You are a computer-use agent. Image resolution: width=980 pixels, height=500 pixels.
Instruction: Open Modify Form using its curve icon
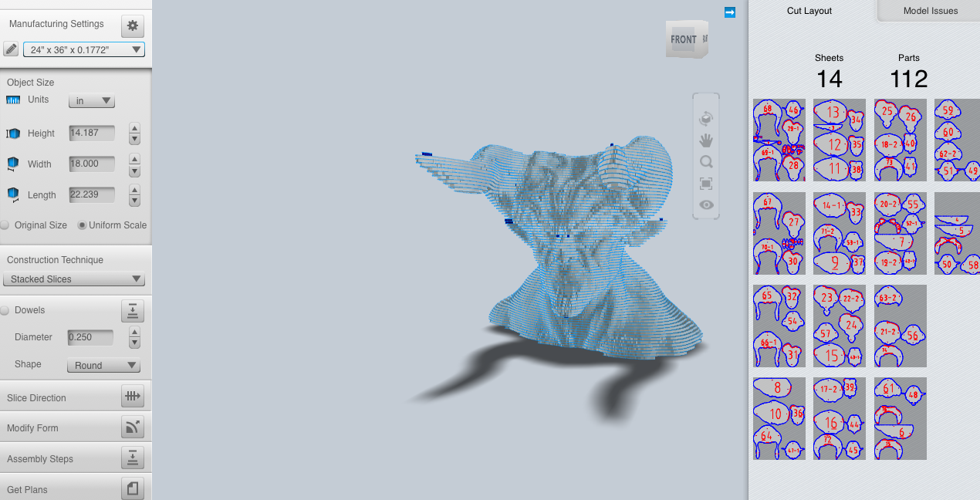(x=132, y=427)
